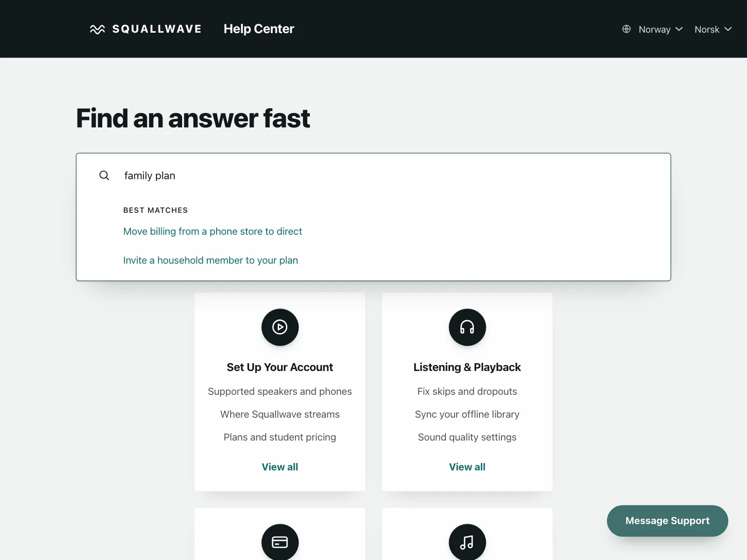This screenshot has width=747, height=560.
Task: Click the SQUALLWAVE brand name
Action: 157,29
